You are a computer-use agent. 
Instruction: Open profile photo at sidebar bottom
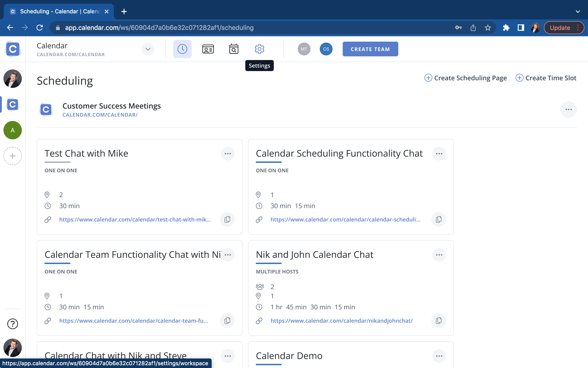[x=13, y=348]
